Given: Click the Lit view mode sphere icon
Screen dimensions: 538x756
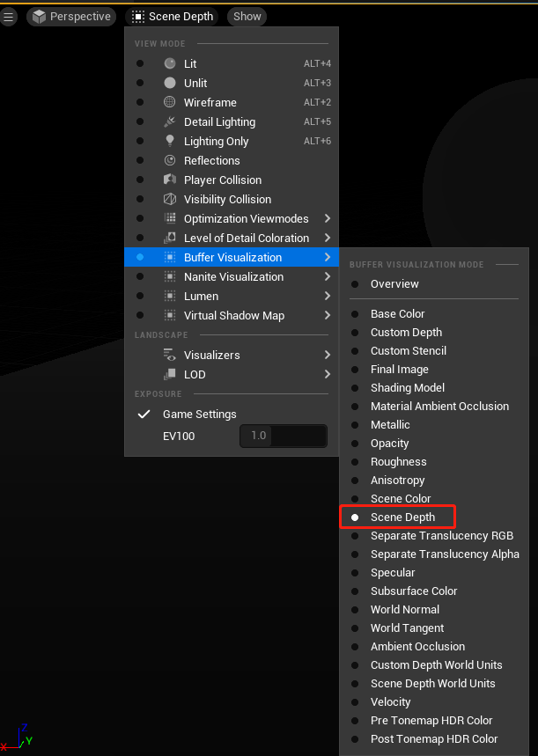Looking at the screenshot, I should point(170,63).
